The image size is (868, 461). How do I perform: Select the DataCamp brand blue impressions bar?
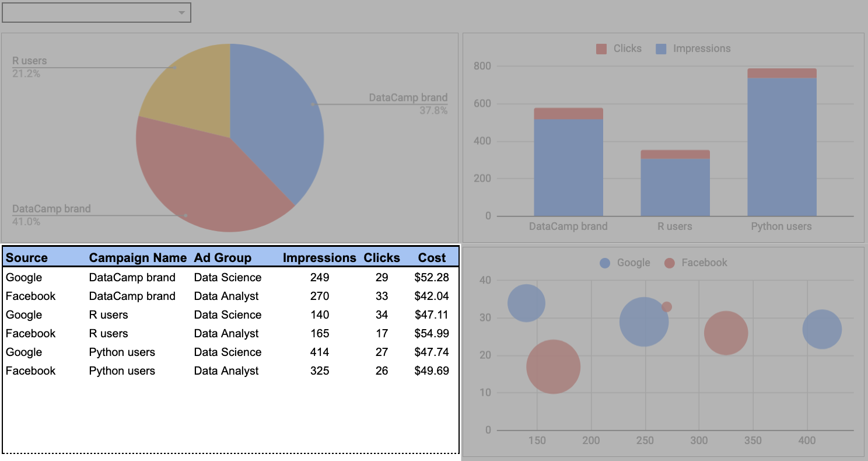pos(568,167)
